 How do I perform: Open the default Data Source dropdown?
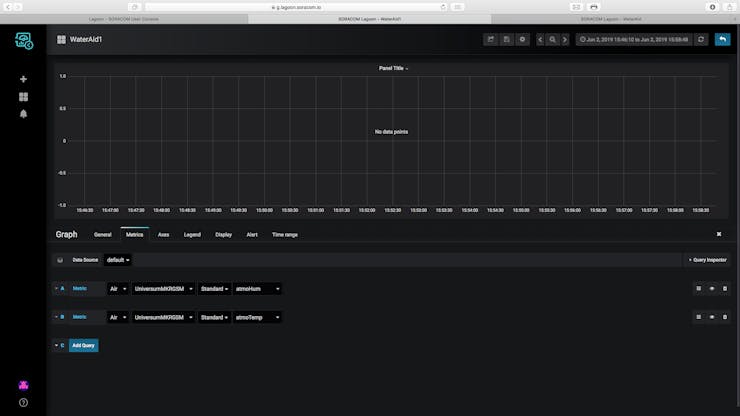coord(118,260)
